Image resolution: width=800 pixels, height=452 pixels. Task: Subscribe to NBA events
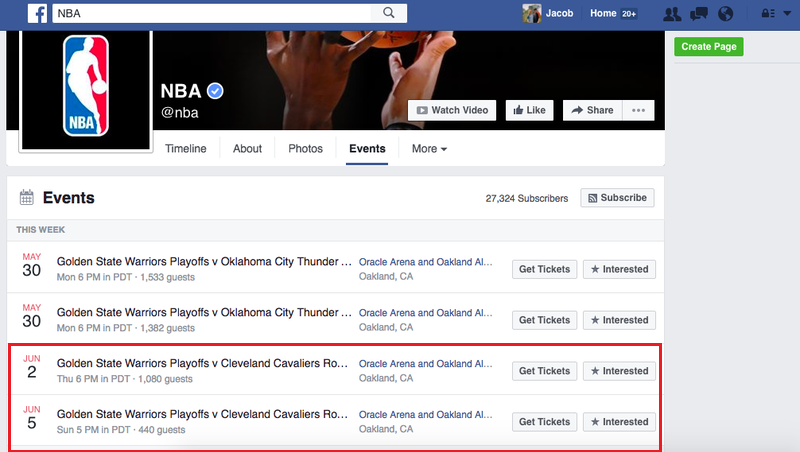point(617,198)
